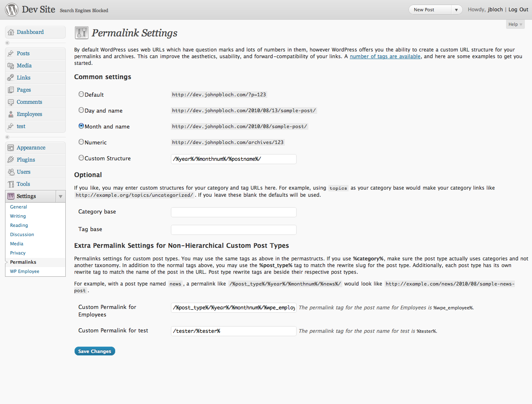Go to WP Employee settings page
This screenshot has width=532, height=404.
(25, 271)
